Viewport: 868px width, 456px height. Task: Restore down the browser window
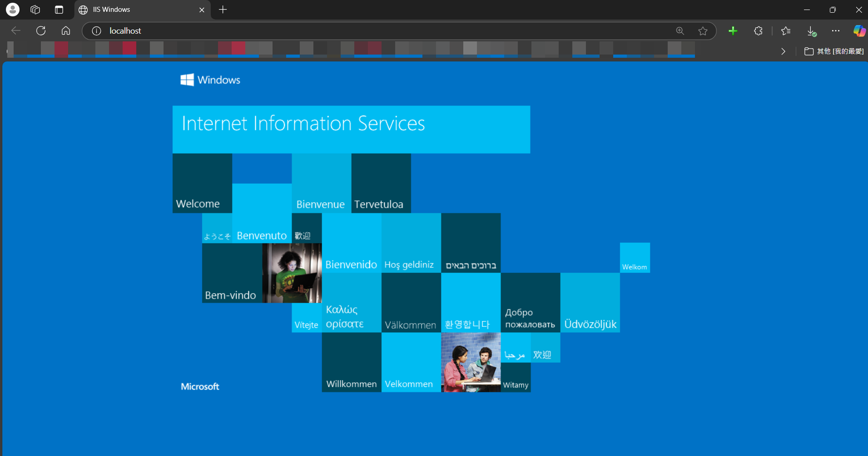point(833,10)
